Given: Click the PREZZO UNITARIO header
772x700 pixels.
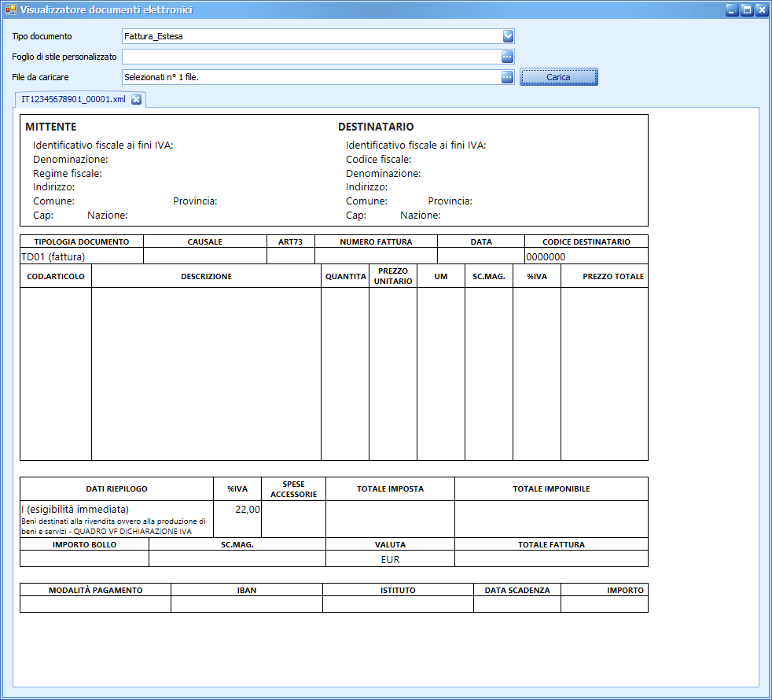Looking at the screenshot, I should tap(393, 276).
